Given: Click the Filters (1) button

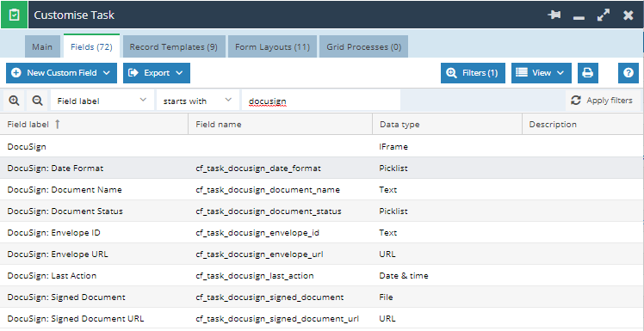Looking at the screenshot, I should [473, 73].
